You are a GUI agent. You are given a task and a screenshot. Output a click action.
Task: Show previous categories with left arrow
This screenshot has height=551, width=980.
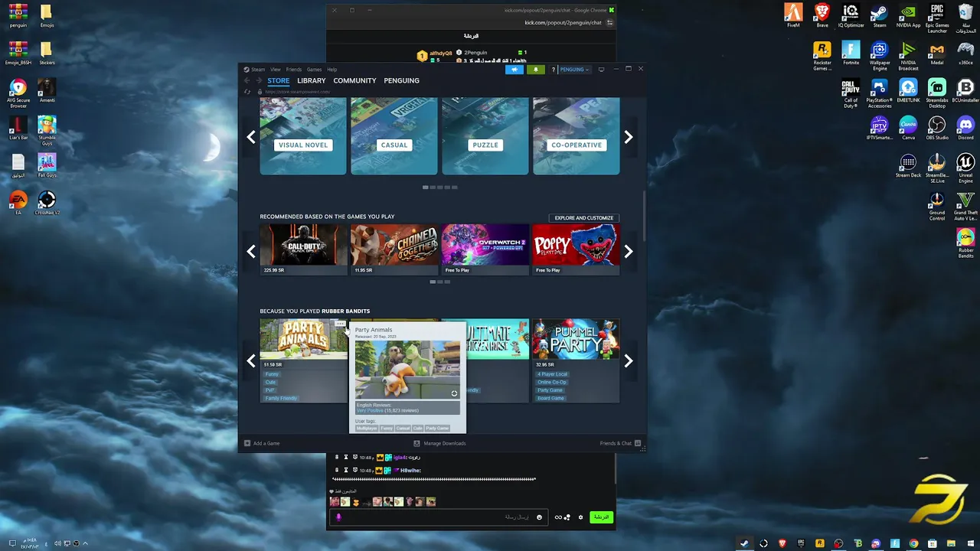251,137
